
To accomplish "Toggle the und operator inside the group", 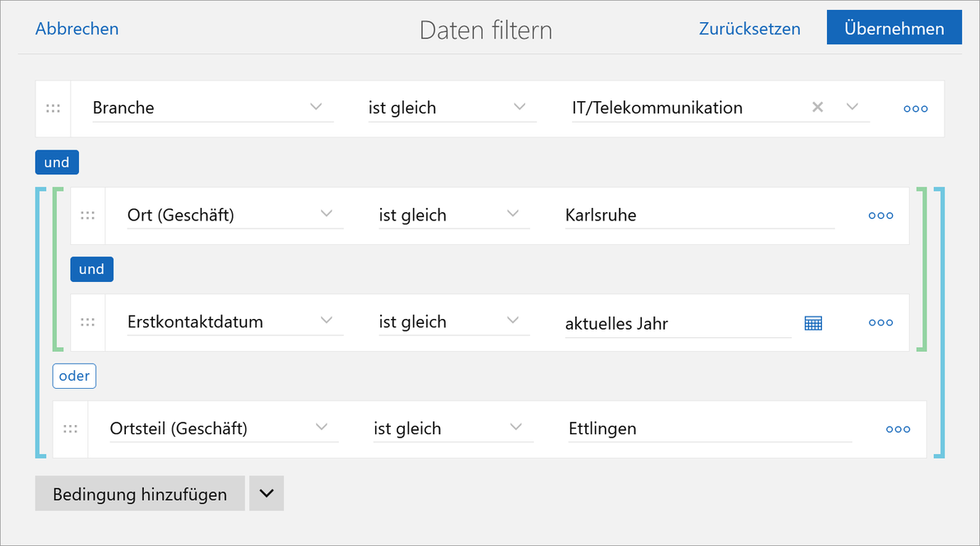I will pyautogui.click(x=91, y=269).
